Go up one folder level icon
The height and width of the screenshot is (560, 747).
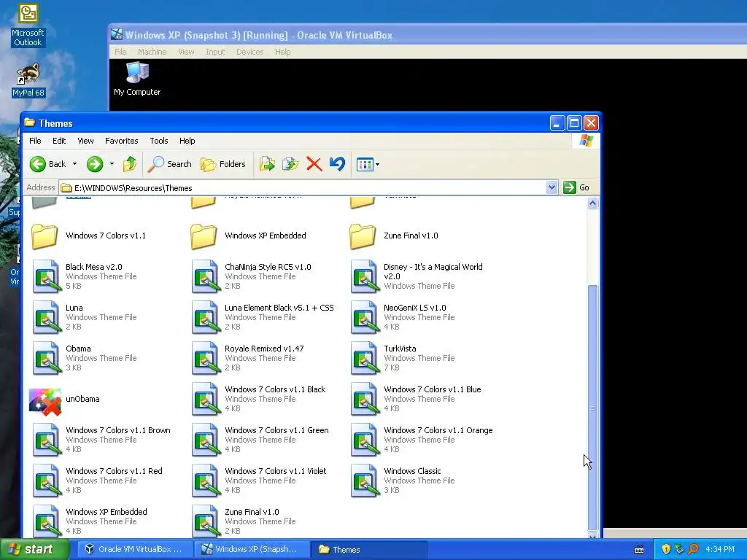130,164
